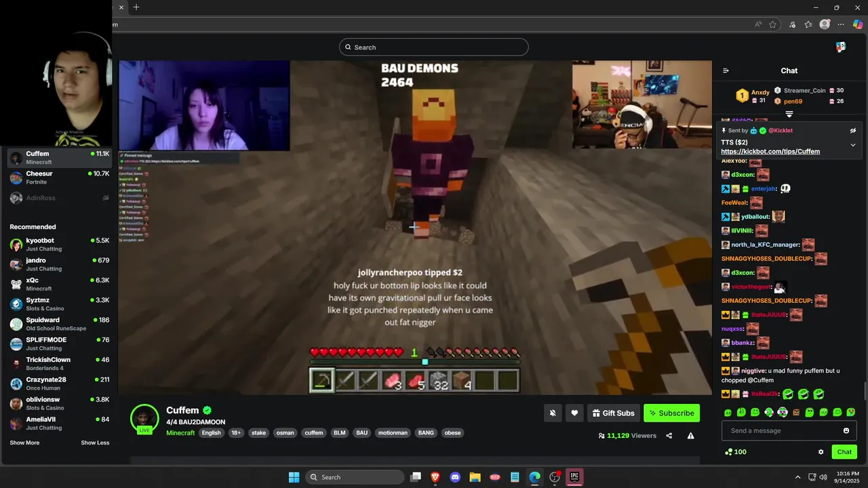
Task: Click Streamer_Coin in the gifter leaderboard
Action: (x=804, y=90)
